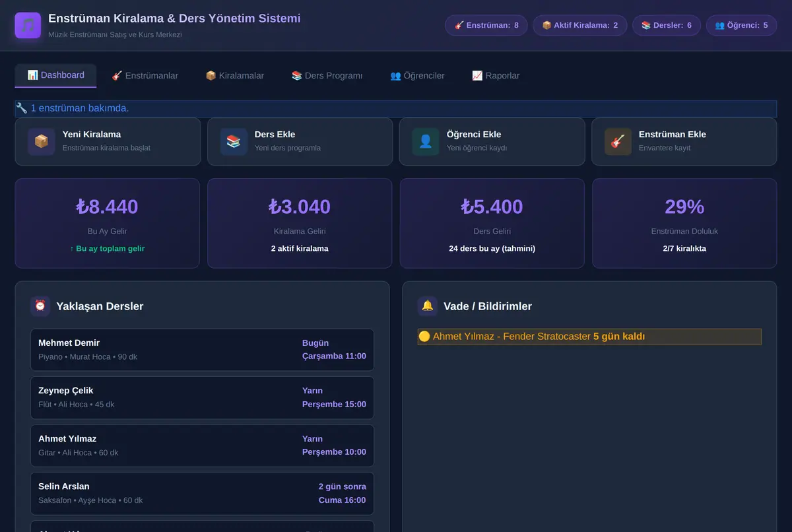This screenshot has width=792, height=532.
Task: Click the books icon on Ders Ekle card
Action: click(x=234, y=142)
